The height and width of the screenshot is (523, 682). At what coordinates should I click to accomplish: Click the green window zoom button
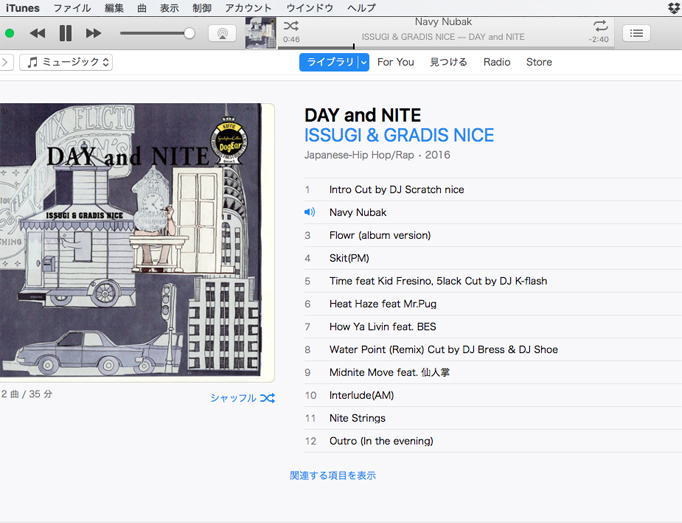pos(9,33)
